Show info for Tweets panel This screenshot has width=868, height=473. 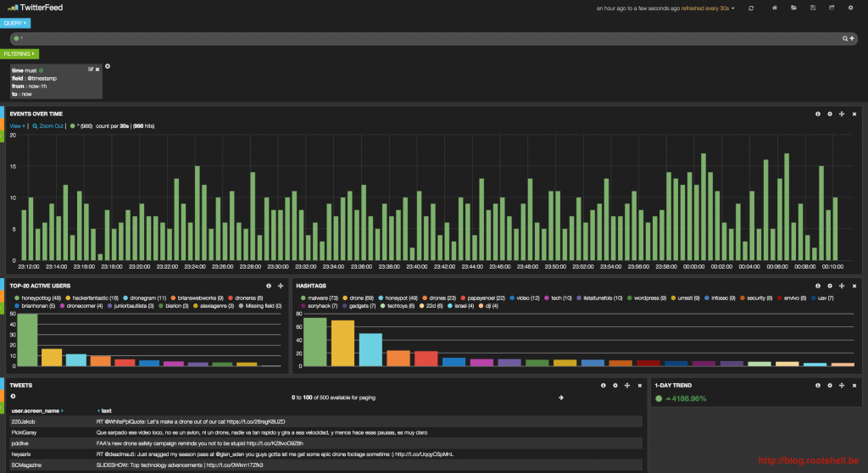point(603,386)
